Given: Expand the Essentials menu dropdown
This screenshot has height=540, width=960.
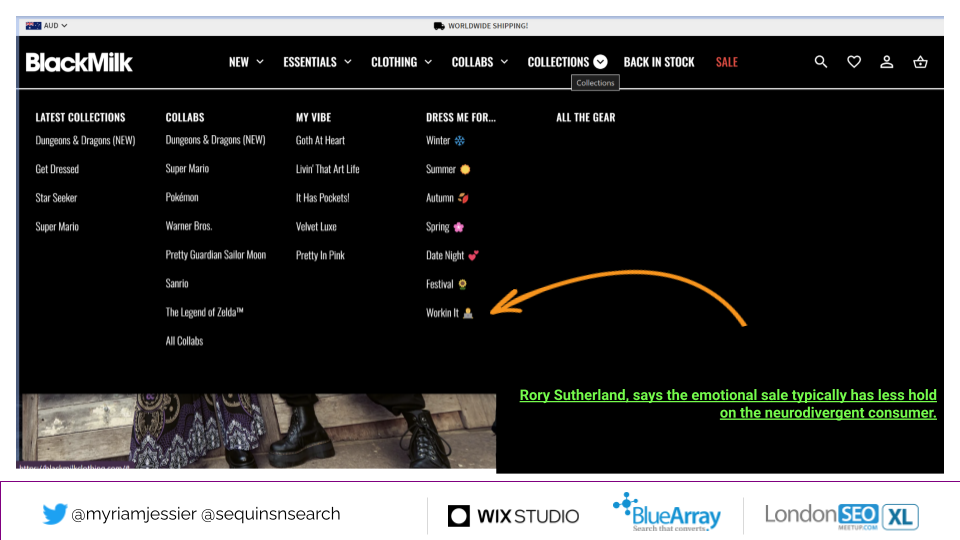Looking at the screenshot, I should click(x=317, y=62).
